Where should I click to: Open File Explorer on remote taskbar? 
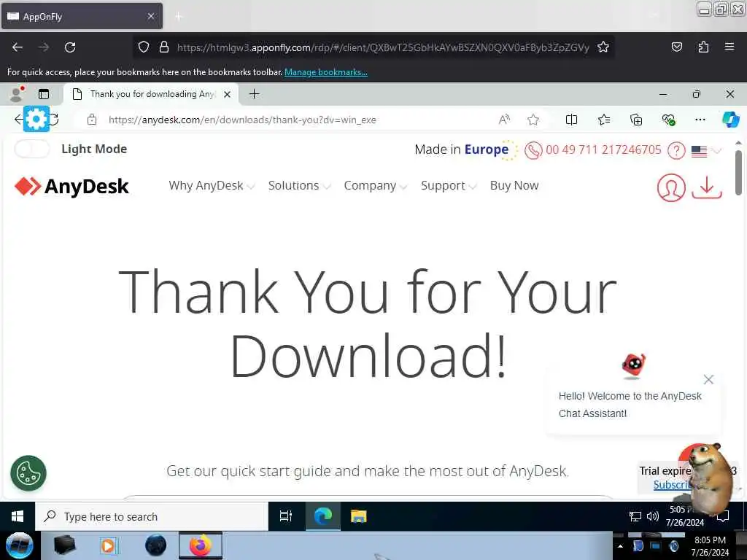pos(359,516)
